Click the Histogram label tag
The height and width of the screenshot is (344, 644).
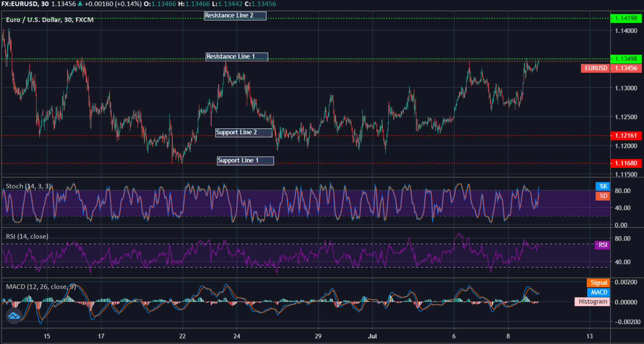point(592,301)
